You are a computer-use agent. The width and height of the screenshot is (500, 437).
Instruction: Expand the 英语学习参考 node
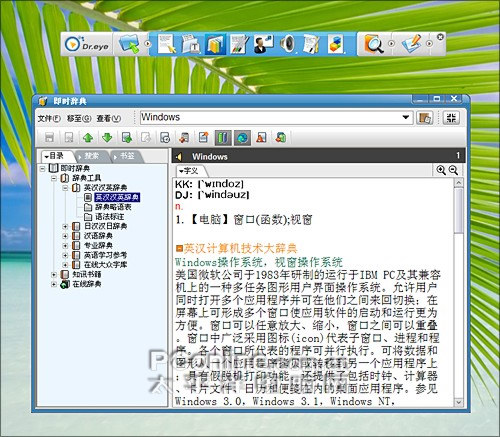pos(65,255)
